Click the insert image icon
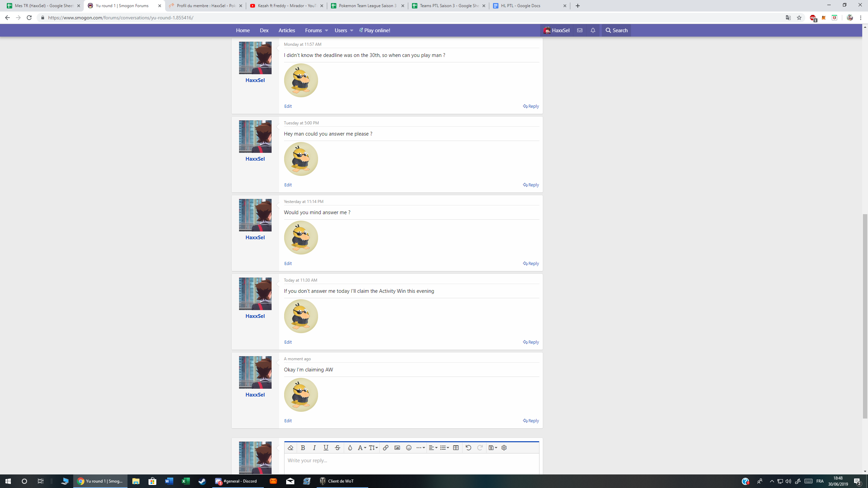 397,448
